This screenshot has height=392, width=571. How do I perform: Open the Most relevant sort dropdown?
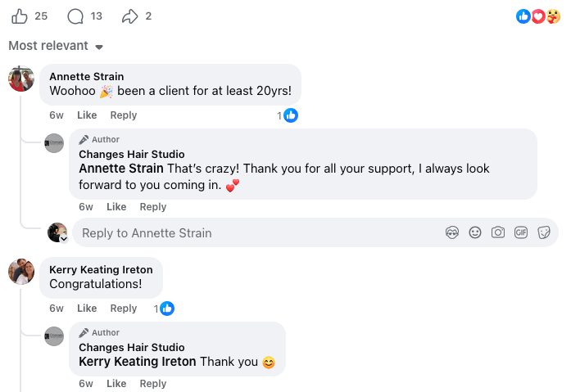coord(56,46)
